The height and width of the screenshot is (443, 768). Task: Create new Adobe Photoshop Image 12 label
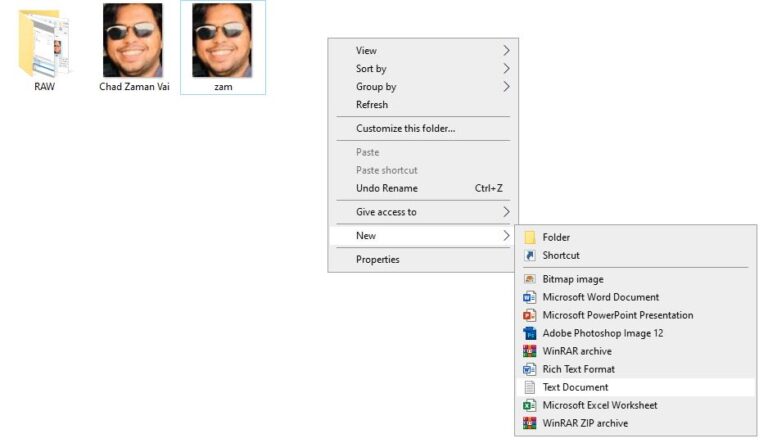pyautogui.click(x=603, y=333)
